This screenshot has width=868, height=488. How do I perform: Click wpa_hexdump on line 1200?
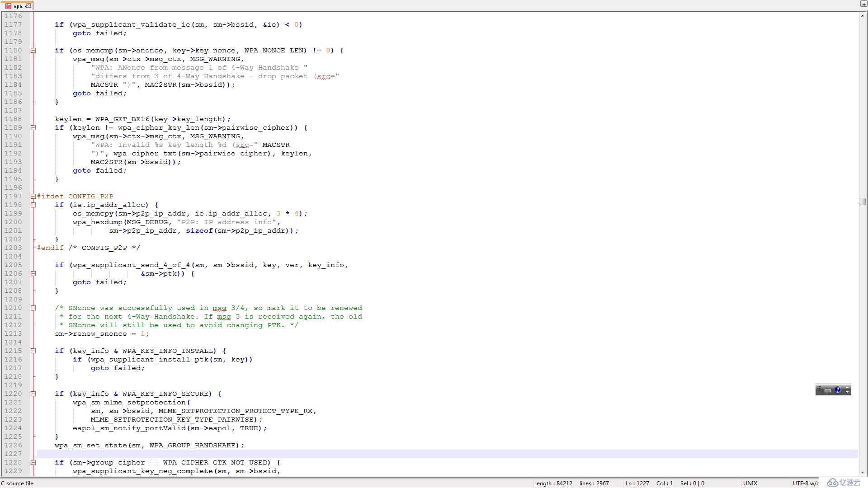[x=98, y=222]
